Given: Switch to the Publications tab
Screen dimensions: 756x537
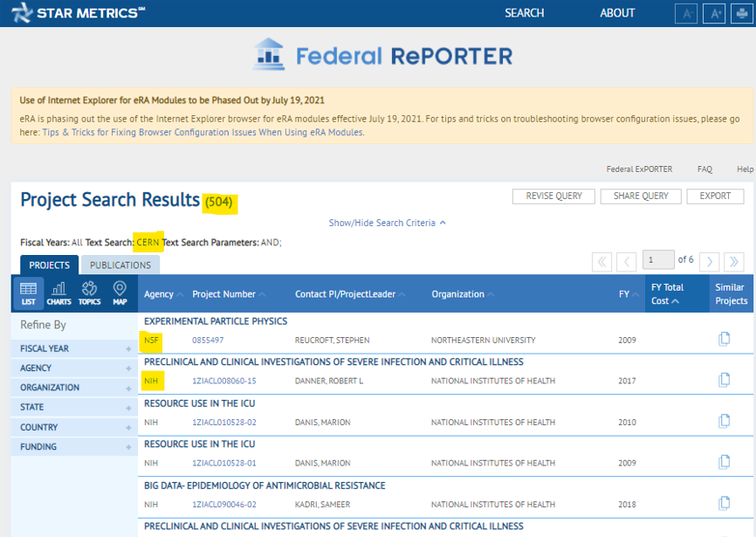Looking at the screenshot, I should point(120,265).
